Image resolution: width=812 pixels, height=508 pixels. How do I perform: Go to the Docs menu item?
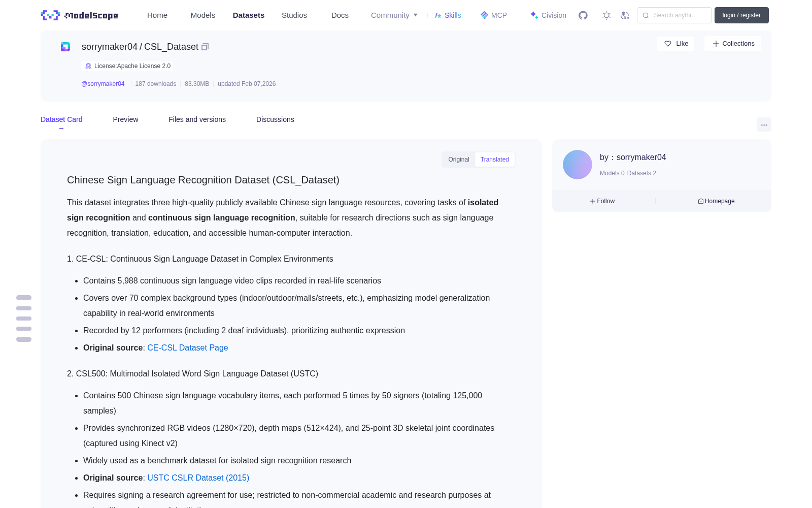[x=340, y=15]
